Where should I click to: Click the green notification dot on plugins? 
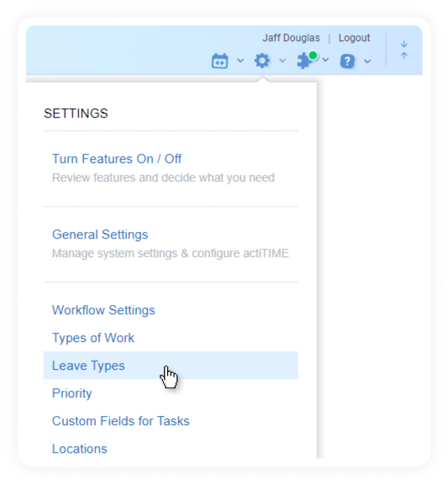313,55
